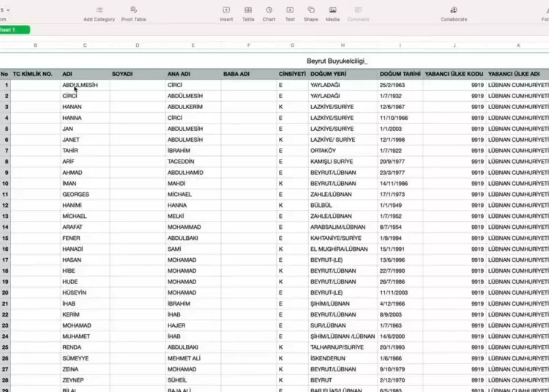The image size is (549, 392).
Task: Click the BABA ADI header cell
Action: pyautogui.click(x=249, y=74)
